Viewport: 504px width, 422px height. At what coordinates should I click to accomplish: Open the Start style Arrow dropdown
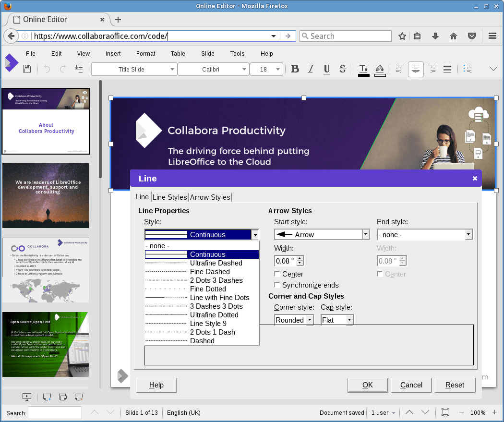pyautogui.click(x=366, y=235)
